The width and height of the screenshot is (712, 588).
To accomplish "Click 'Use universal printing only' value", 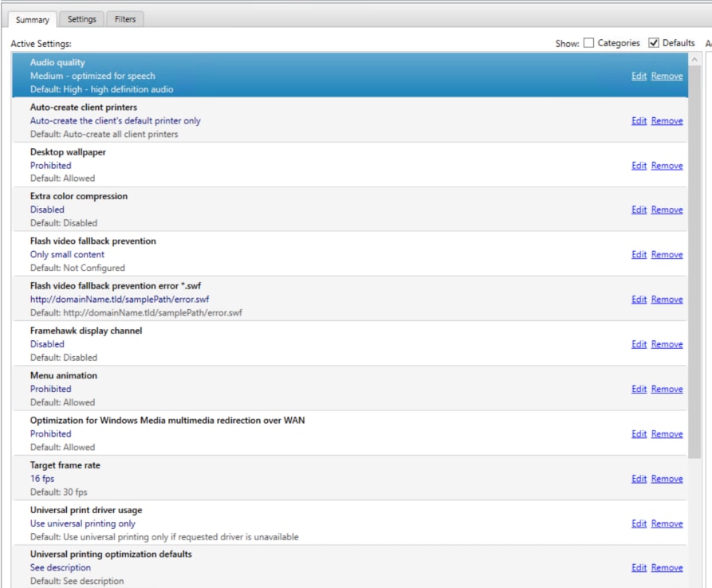I will [x=83, y=523].
